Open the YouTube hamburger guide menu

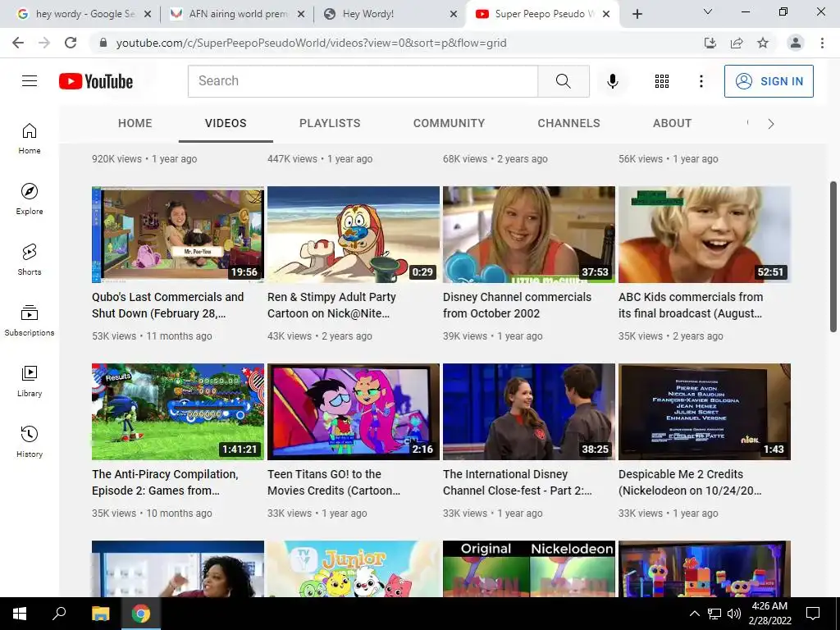pos(30,81)
